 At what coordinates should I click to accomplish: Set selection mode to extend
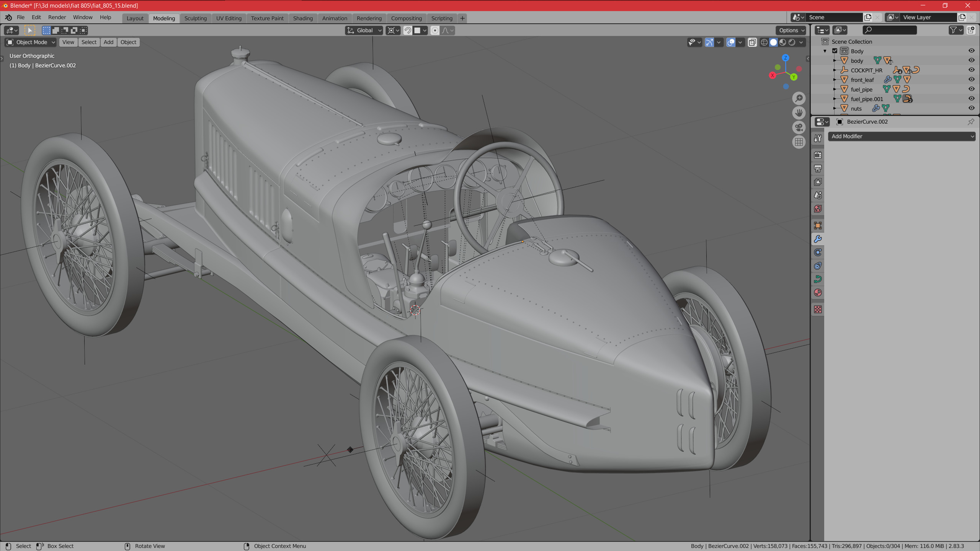[x=56, y=30]
